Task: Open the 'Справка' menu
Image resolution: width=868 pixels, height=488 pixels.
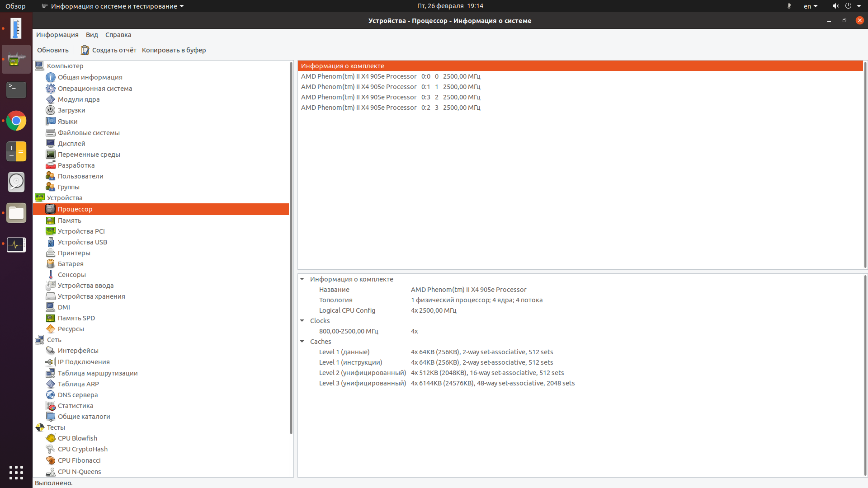Action: (x=118, y=35)
